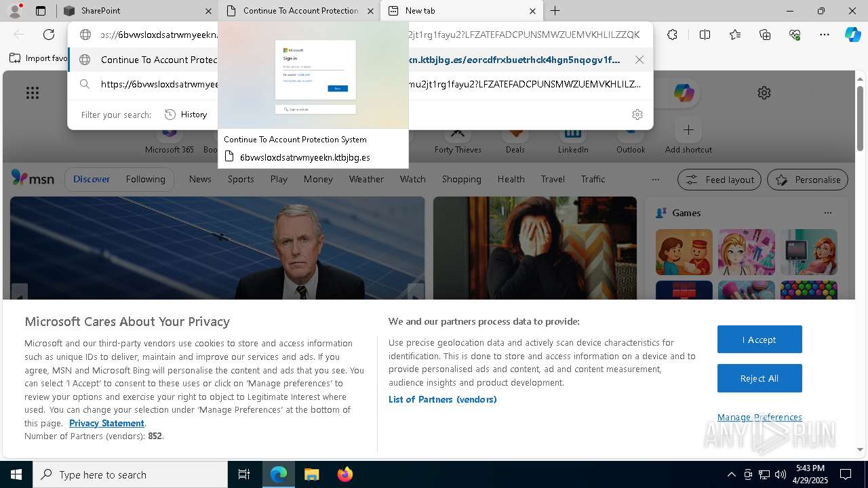
Task: Toggle the Split screen icon
Action: coord(705,35)
